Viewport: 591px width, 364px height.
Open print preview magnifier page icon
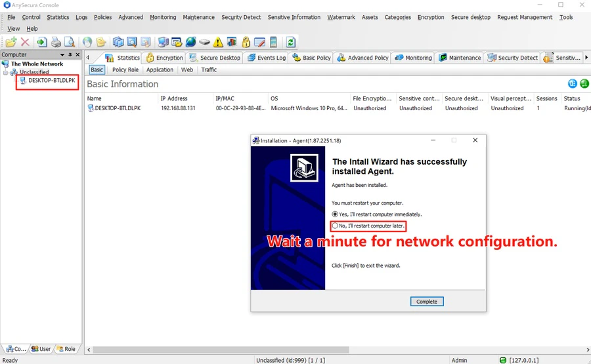click(x=70, y=42)
